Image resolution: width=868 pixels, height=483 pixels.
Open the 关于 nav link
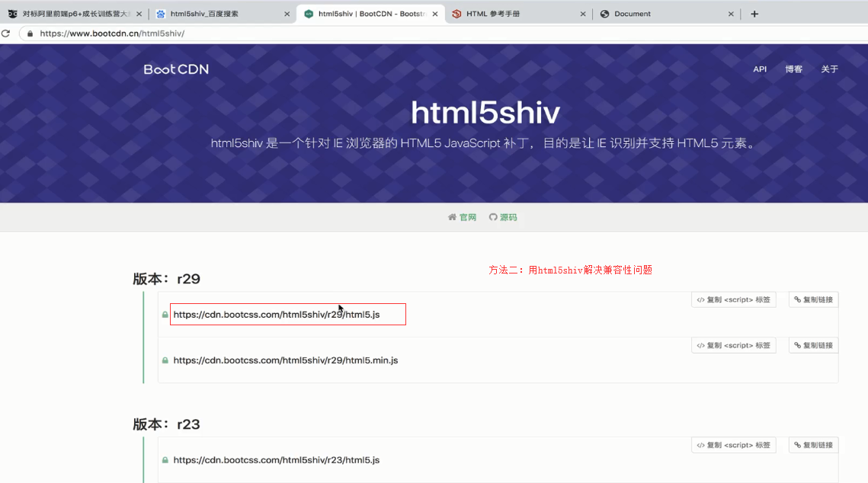829,69
